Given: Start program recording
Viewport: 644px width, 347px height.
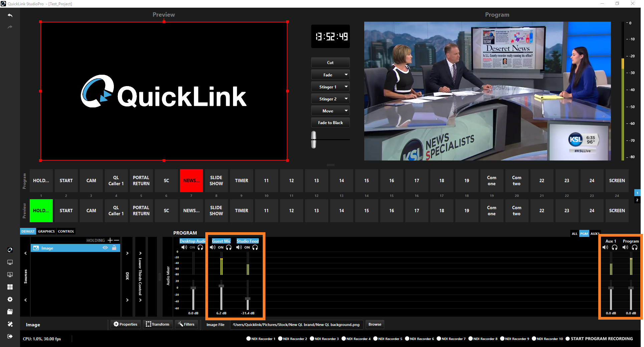Looking at the screenshot, I should pyautogui.click(x=599, y=339).
